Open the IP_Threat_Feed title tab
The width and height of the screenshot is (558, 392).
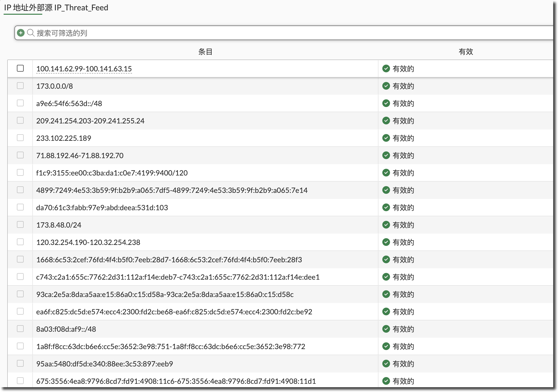click(56, 8)
